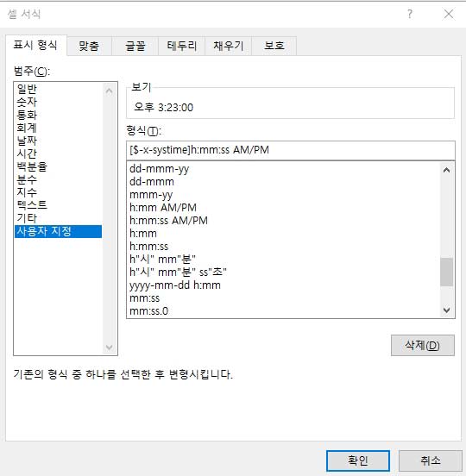Click the 삭제(D) delete button
Image resolution: width=466 pixels, height=476 pixels.
(x=423, y=345)
